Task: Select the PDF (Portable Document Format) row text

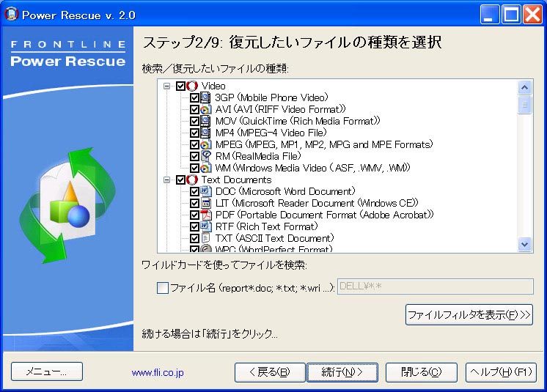Action: (324, 215)
